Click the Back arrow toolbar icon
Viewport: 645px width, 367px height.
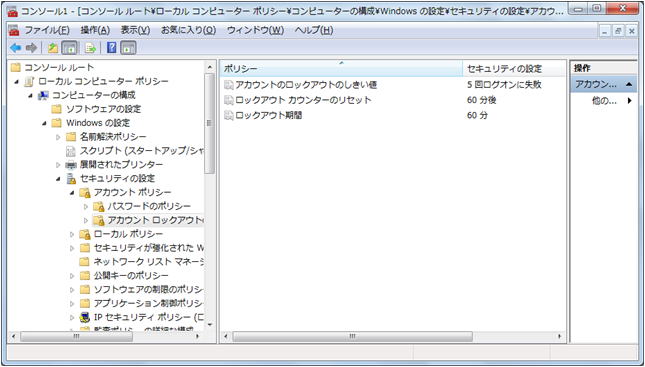tap(16, 48)
